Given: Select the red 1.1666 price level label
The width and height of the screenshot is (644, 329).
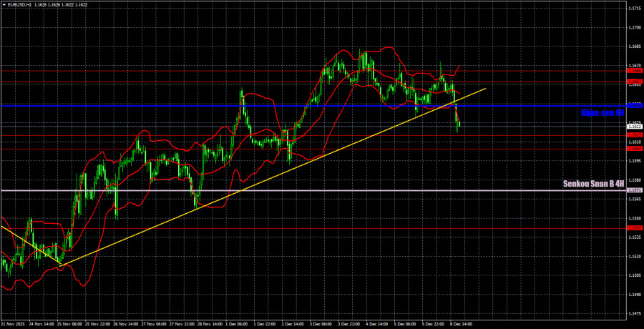Looking at the screenshot, I should pos(634,71).
